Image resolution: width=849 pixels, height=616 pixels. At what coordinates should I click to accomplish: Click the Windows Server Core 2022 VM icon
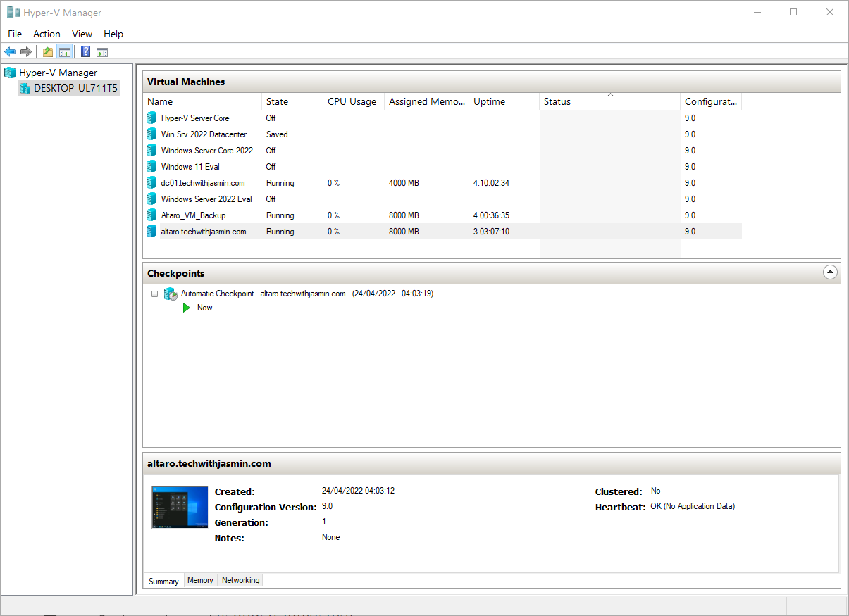click(151, 151)
